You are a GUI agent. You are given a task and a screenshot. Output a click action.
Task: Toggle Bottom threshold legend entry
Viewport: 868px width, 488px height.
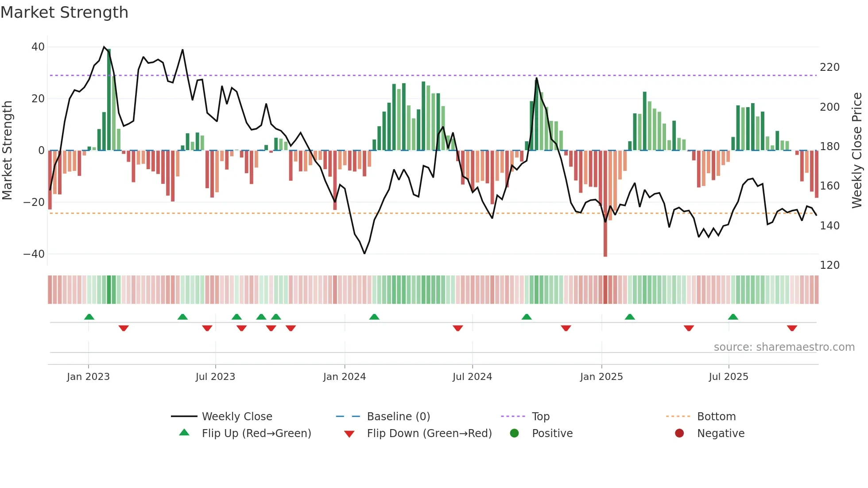tap(716, 416)
